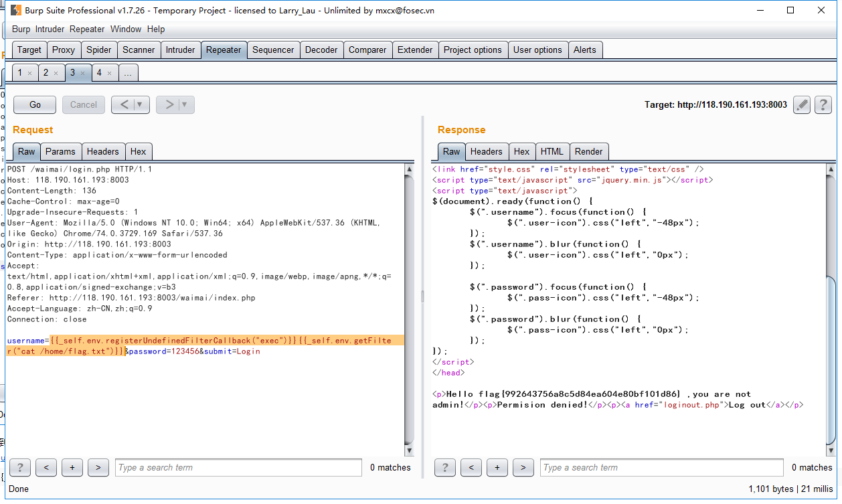The height and width of the screenshot is (504, 842).
Task: Switch to the Comparer tab
Action: pyautogui.click(x=367, y=50)
